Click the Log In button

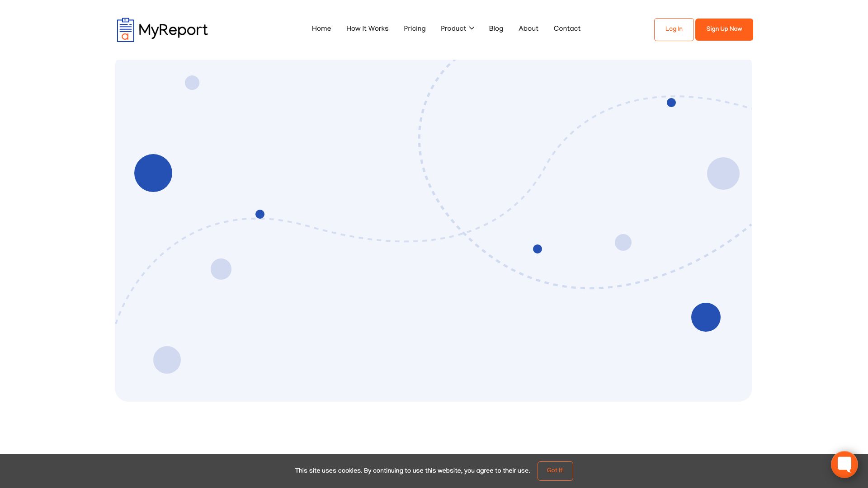pyautogui.click(x=674, y=29)
